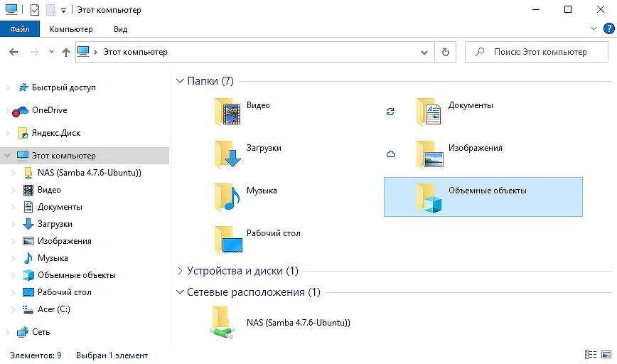Expand the ribbon with the chevron

click(595, 29)
